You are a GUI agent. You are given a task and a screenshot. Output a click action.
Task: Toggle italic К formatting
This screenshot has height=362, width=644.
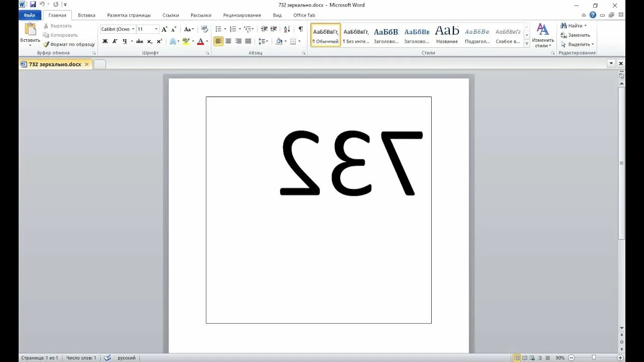(x=115, y=41)
